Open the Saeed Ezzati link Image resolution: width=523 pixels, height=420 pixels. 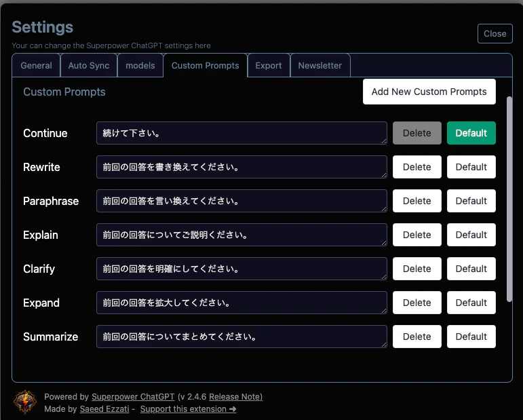coord(104,409)
